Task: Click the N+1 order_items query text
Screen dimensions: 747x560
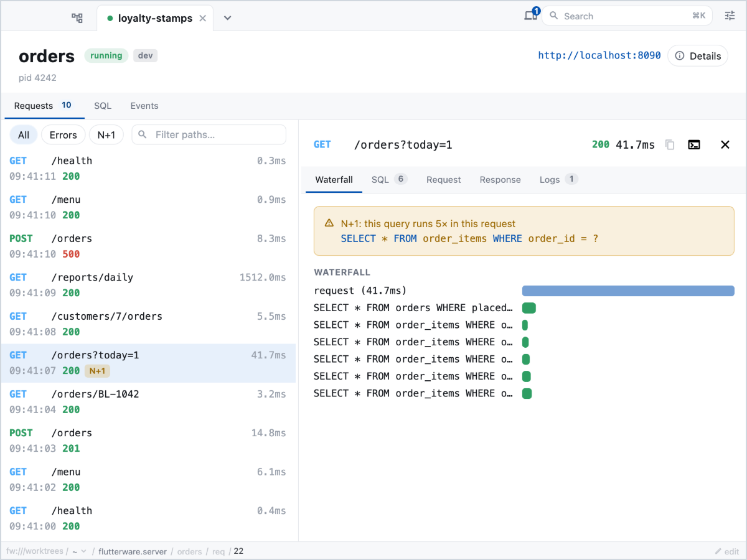Action: click(469, 238)
